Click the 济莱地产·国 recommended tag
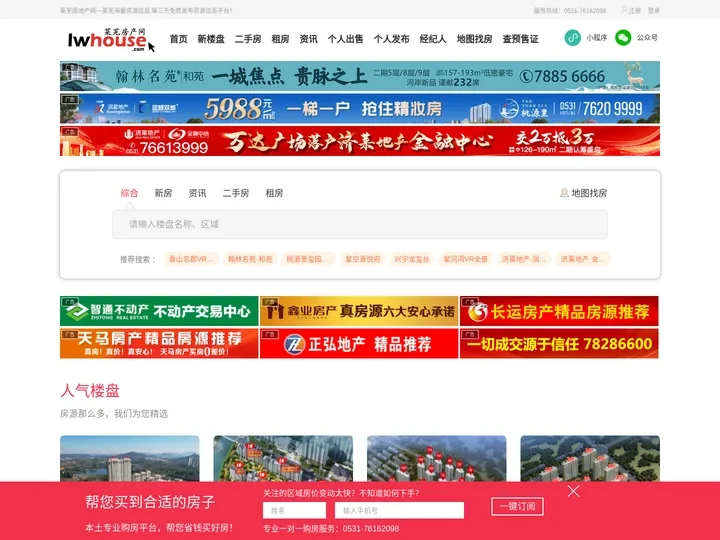720x540 pixels. point(524,259)
